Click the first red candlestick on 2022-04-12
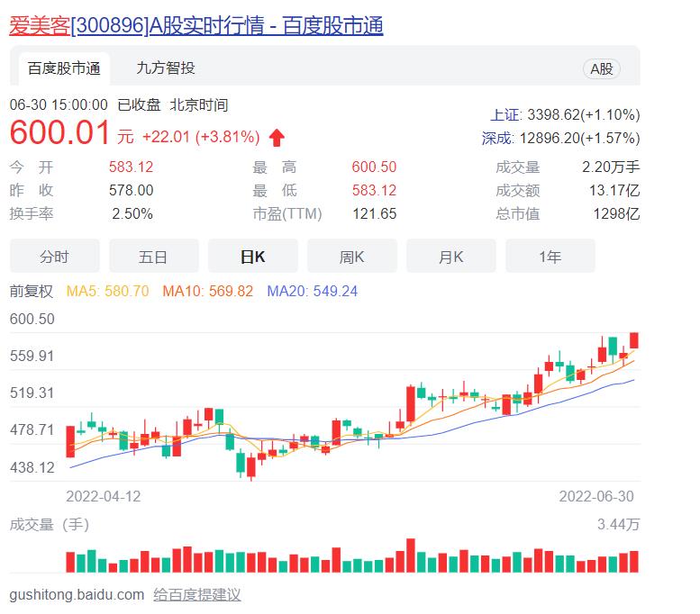The image size is (700, 614). pos(70,441)
